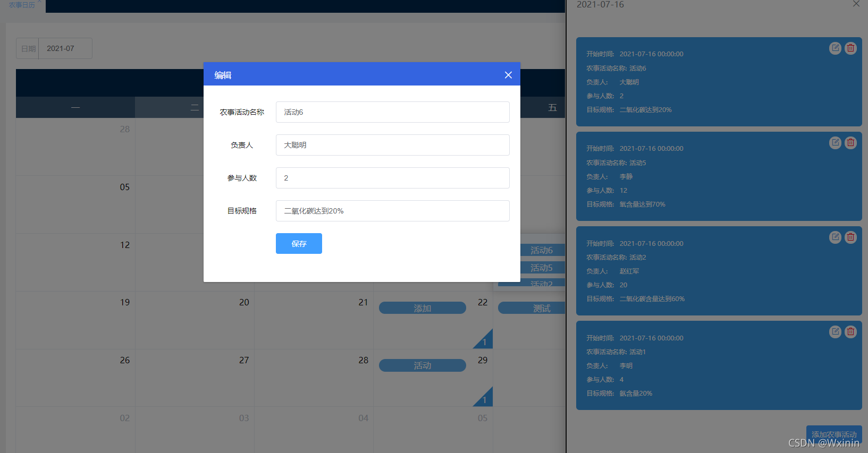Switch to the 农事日历 tab

click(22, 5)
